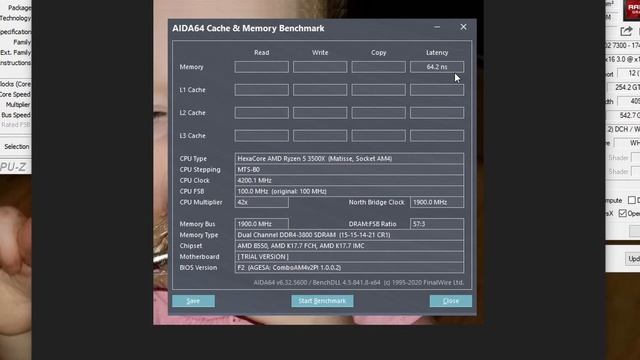The width and height of the screenshot is (640, 360).
Task: Click the North Bridge Clock 1900.0 MHz value
Action: (x=437, y=202)
